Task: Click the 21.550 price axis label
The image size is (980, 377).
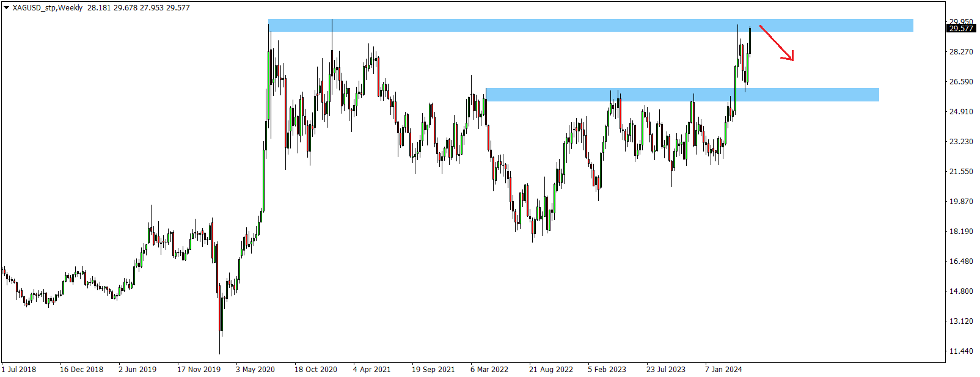Action: pyautogui.click(x=961, y=172)
